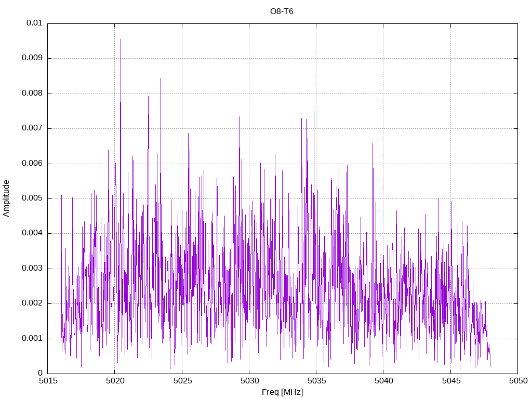Click the y-axis tick value 0.004
Viewport: 532px width, 399px height.
[x=32, y=233]
